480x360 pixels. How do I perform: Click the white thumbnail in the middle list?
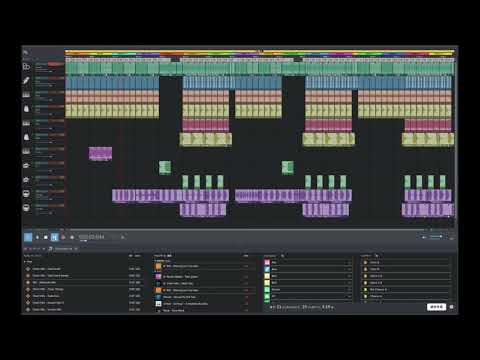pyautogui.click(x=158, y=304)
